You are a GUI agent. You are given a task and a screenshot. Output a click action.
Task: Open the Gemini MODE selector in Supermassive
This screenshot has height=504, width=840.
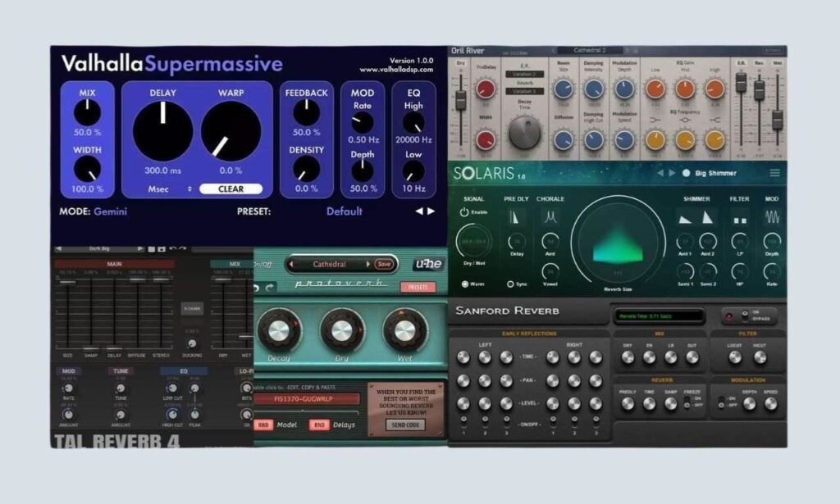[111, 211]
